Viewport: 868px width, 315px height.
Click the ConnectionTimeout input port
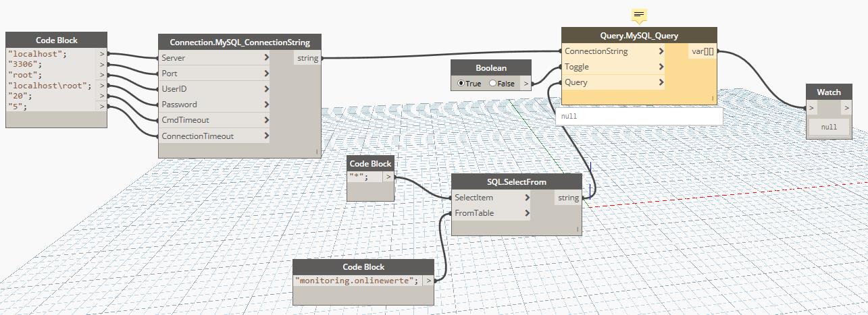click(x=214, y=136)
